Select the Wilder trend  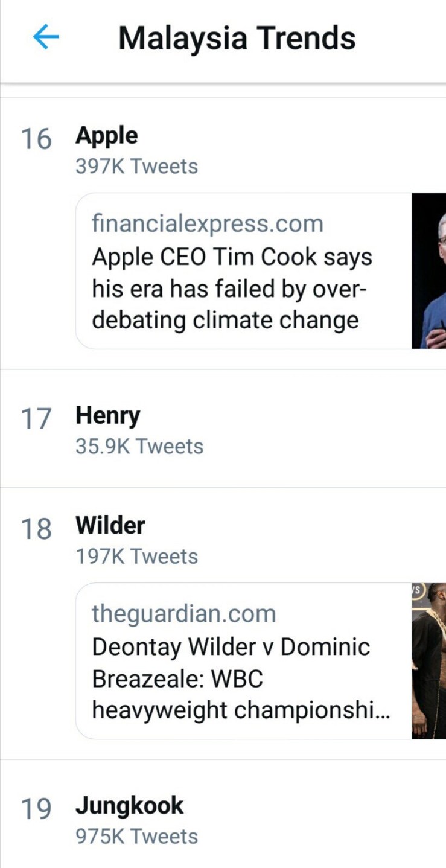(x=110, y=525)
